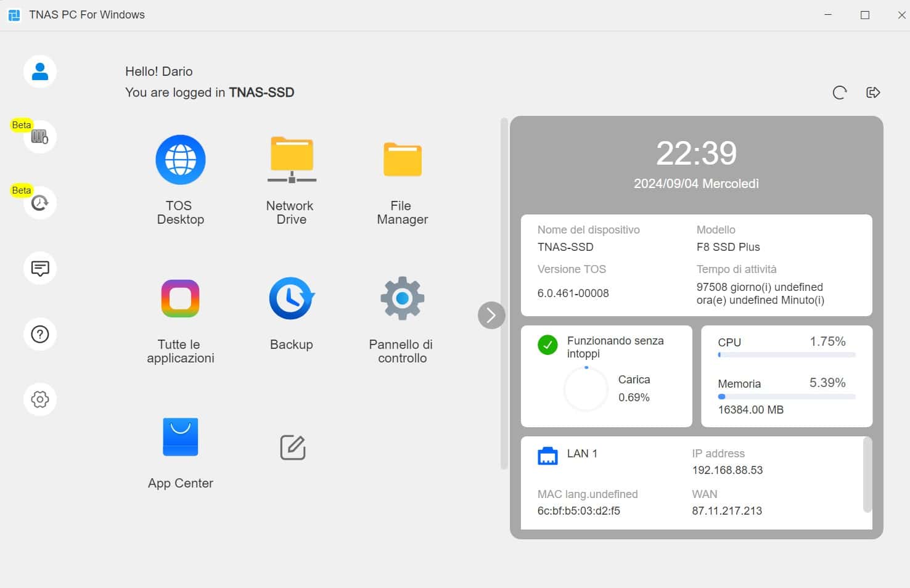Viewport: 910px width, 588px height.
Task: Click the LAN 1 network port icon
Action: click(x=547, y=455)
